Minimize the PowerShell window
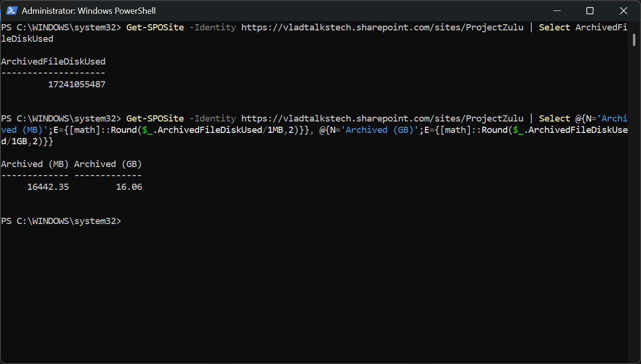 coord(557,10)
